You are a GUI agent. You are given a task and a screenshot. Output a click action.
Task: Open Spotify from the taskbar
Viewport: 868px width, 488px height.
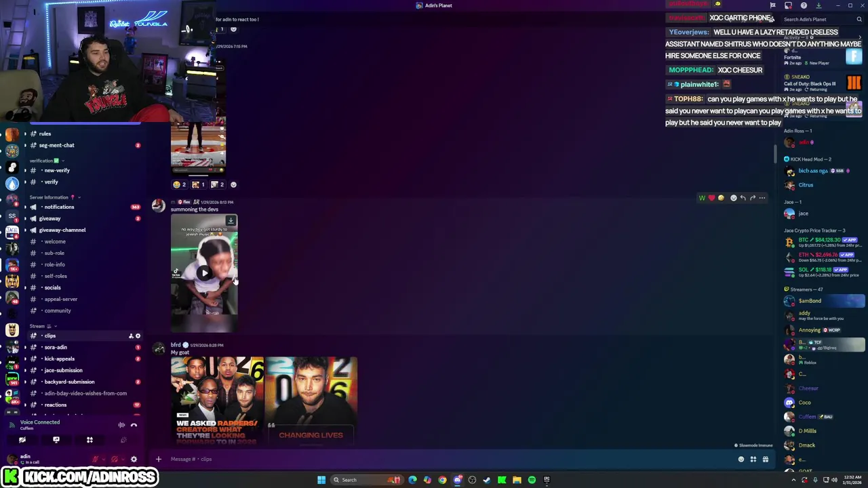(x=532, y=480)
